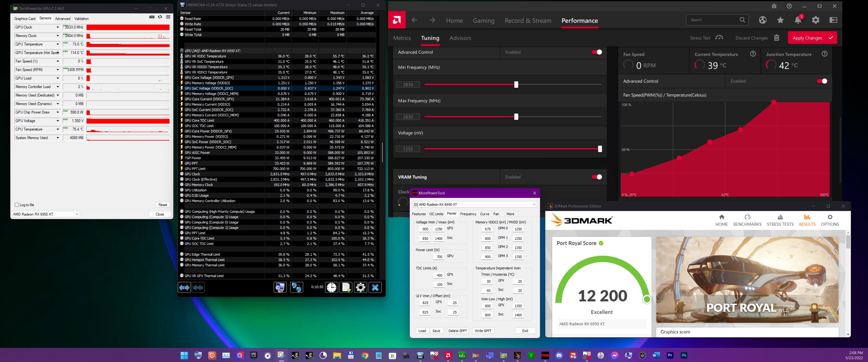Click HWiNFO expand columns arrows icon
The height and width of the screenshot is (362, 868).
click(184, 287)
